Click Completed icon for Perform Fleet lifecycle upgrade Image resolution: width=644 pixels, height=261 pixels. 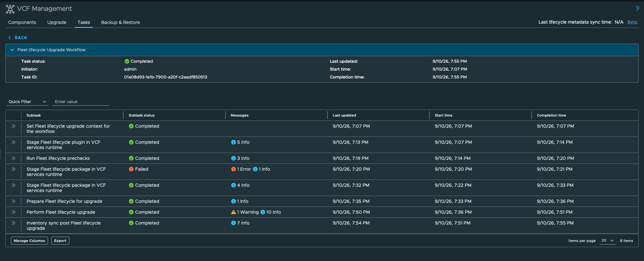pos(131,212)
